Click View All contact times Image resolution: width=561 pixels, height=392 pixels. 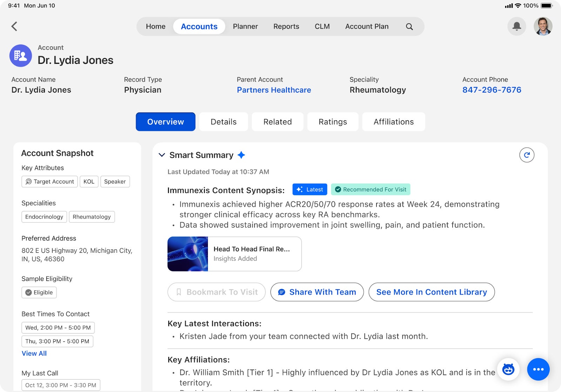34,353
